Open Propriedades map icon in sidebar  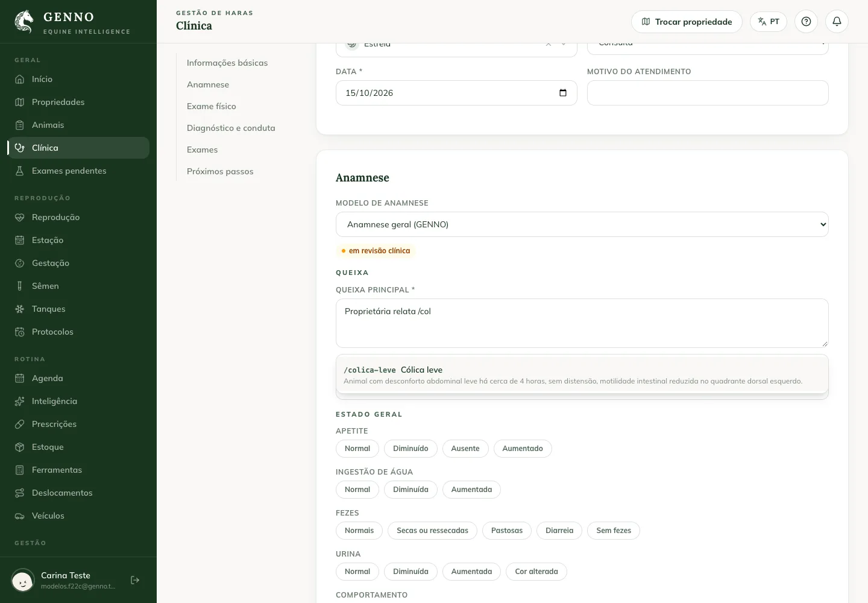(x=20, y=102)
